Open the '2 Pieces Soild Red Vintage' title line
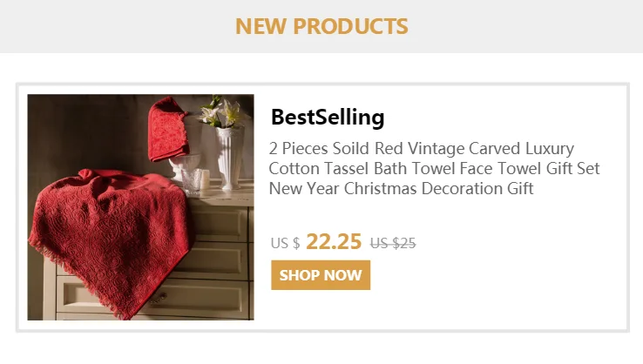The height and width of the screenshot is (364, 643). pyautogui.click(x=421, y=148)
